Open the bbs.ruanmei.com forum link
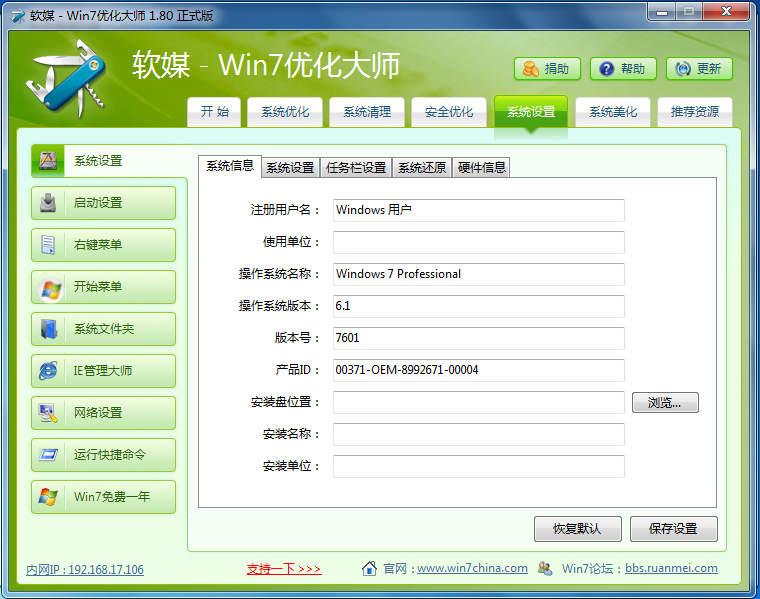 click(x=671, y=568)
